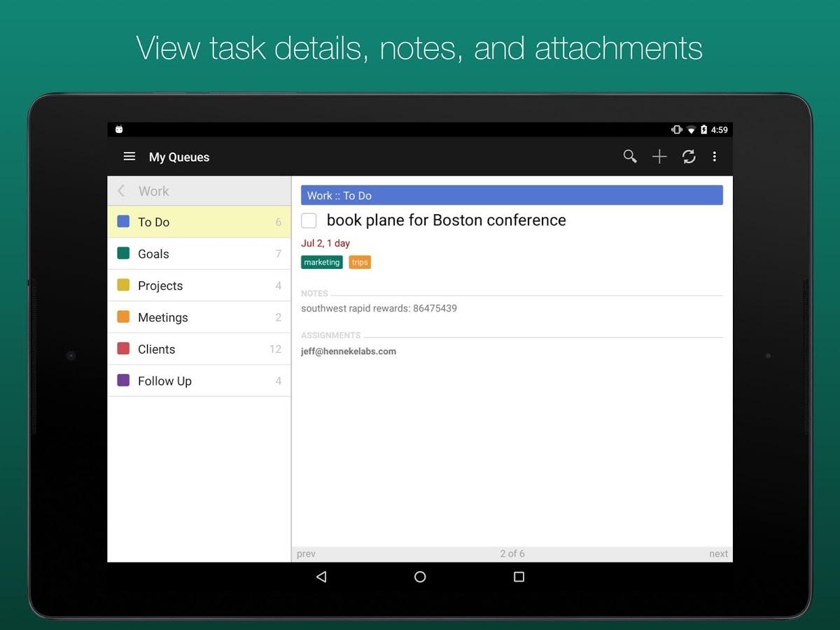Click the 4:59 clock

[x=720, y=129]
